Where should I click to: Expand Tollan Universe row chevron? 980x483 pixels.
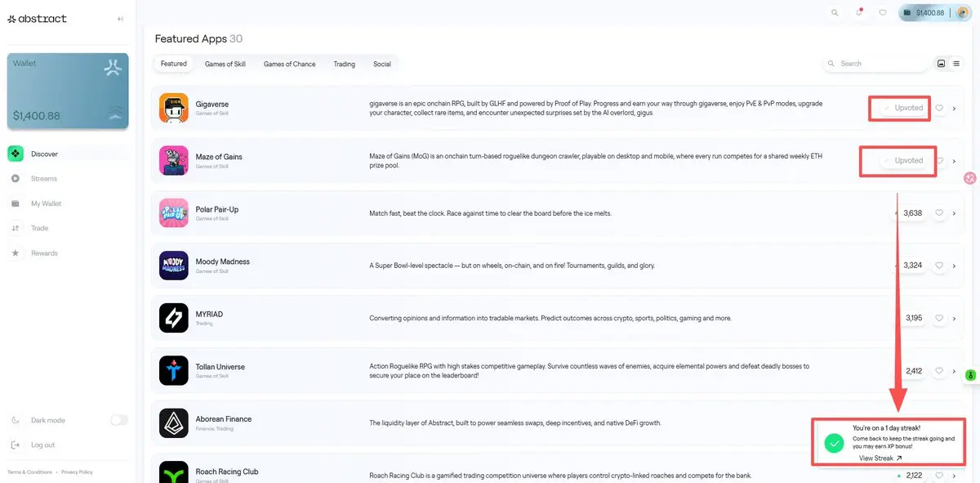click(x=954, y=370)
